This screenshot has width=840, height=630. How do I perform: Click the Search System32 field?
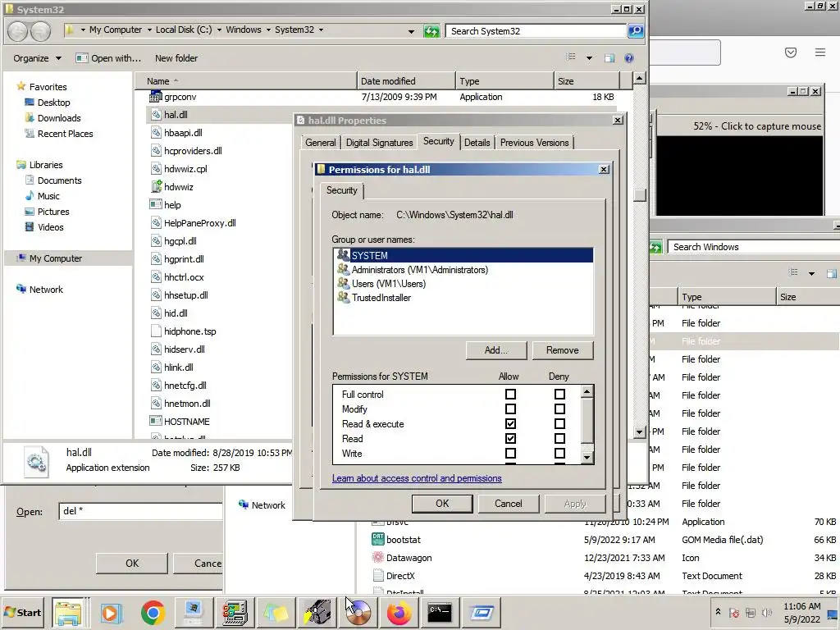(x=536, y=31)
